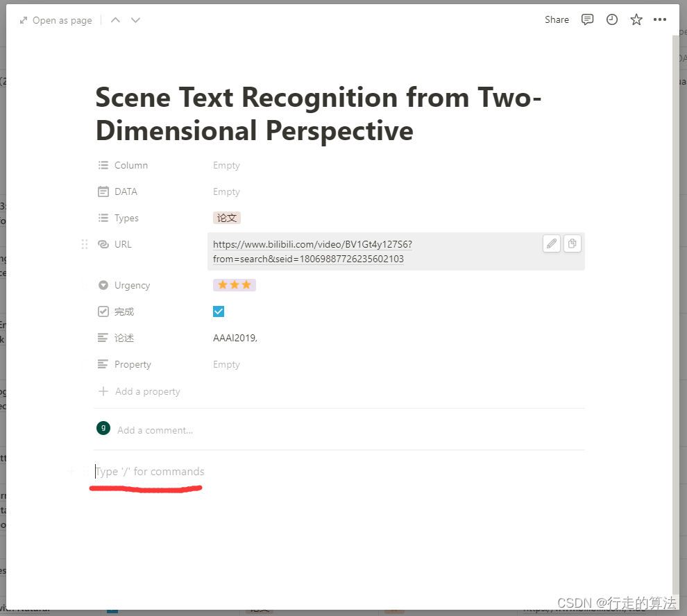Click the 完成 checkbox-type icon

(103, 311)
